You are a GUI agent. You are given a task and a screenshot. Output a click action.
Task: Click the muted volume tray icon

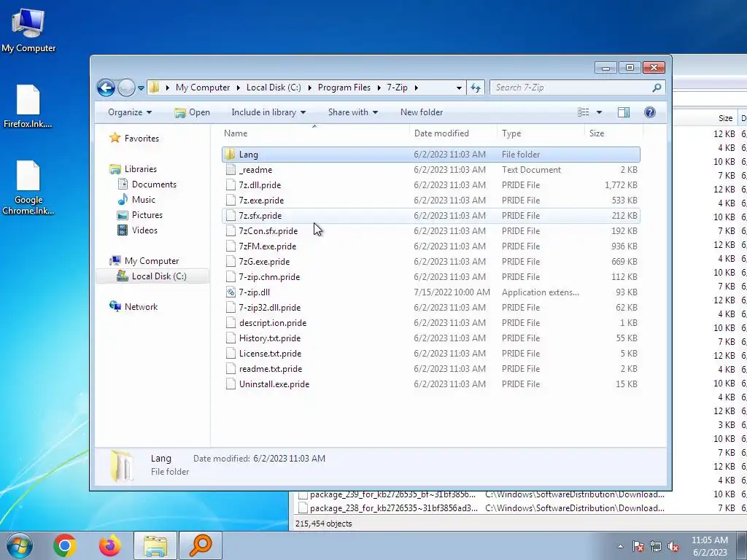[673, 546]
